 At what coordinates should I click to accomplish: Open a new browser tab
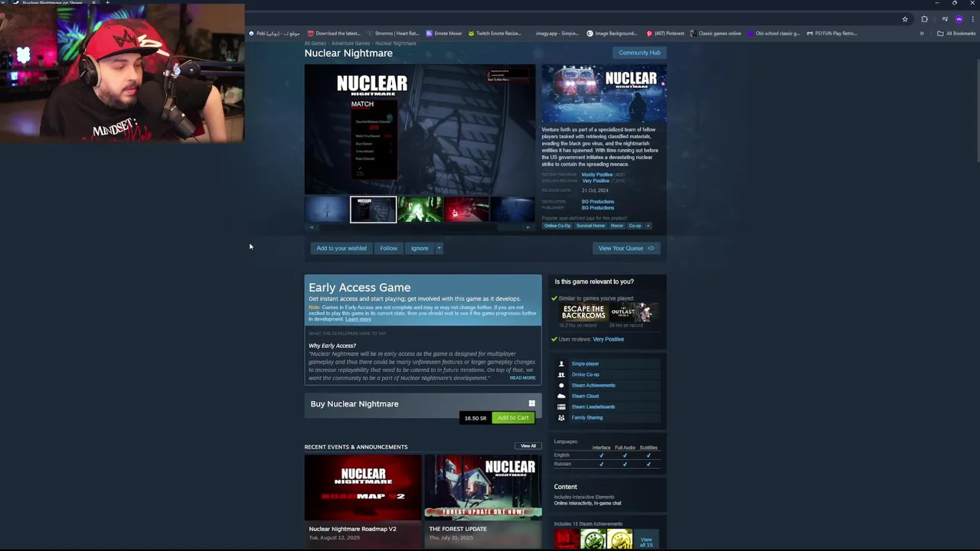(x=107, y=3)
